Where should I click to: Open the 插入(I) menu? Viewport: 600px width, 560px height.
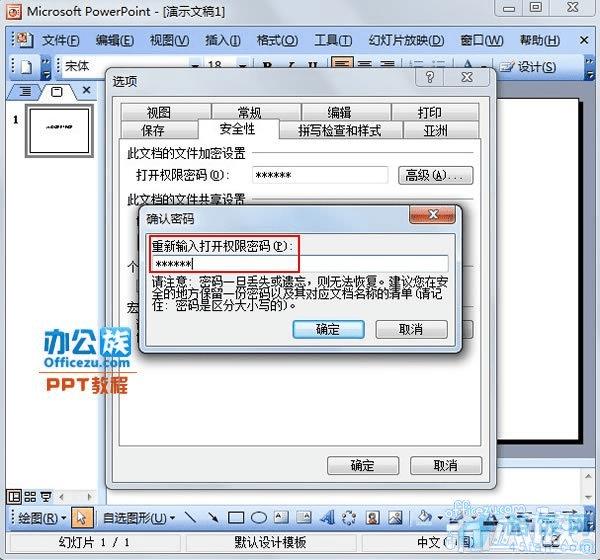click(223, 40)
